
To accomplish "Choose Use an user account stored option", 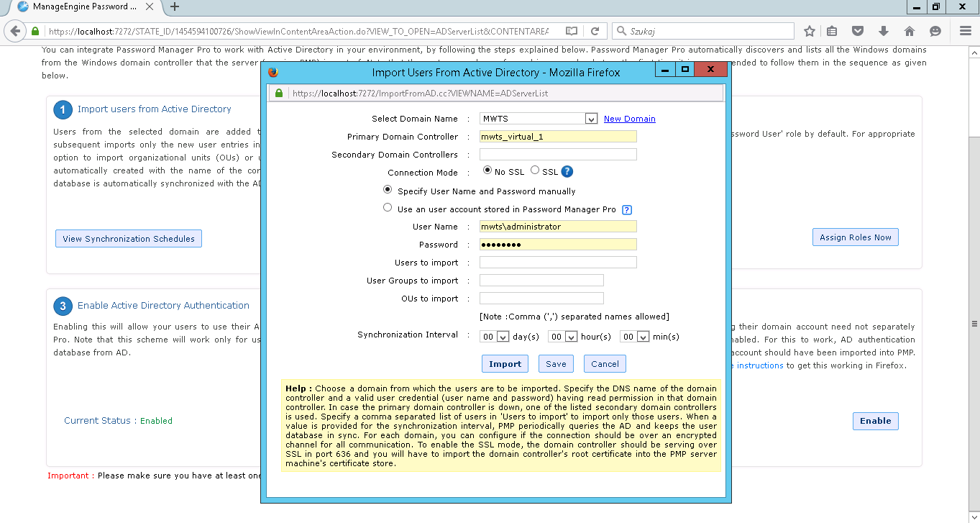I will click(388, 208).
